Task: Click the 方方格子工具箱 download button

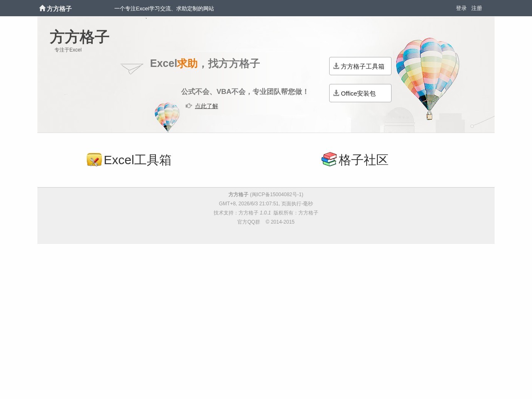Action: (x=360, y=66)
